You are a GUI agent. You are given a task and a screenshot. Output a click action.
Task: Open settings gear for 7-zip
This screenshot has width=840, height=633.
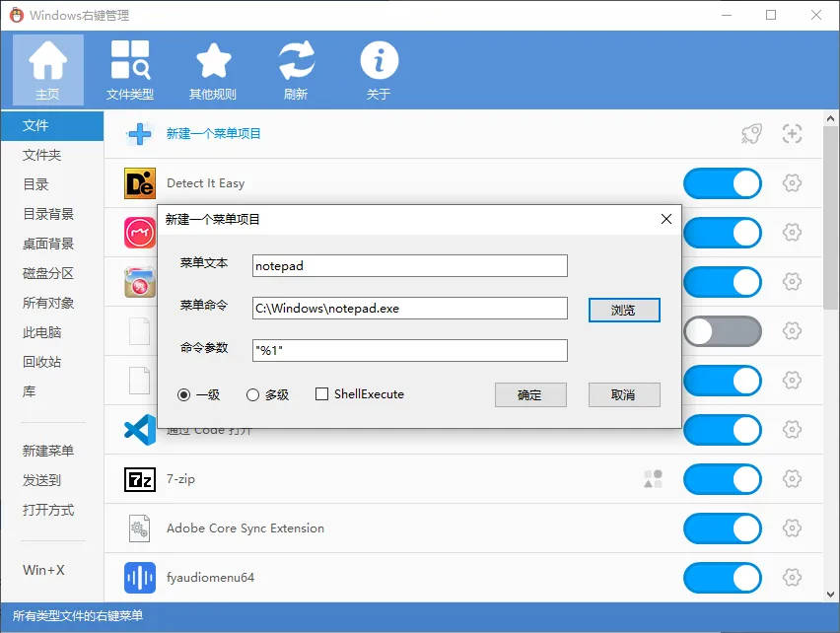792,479
